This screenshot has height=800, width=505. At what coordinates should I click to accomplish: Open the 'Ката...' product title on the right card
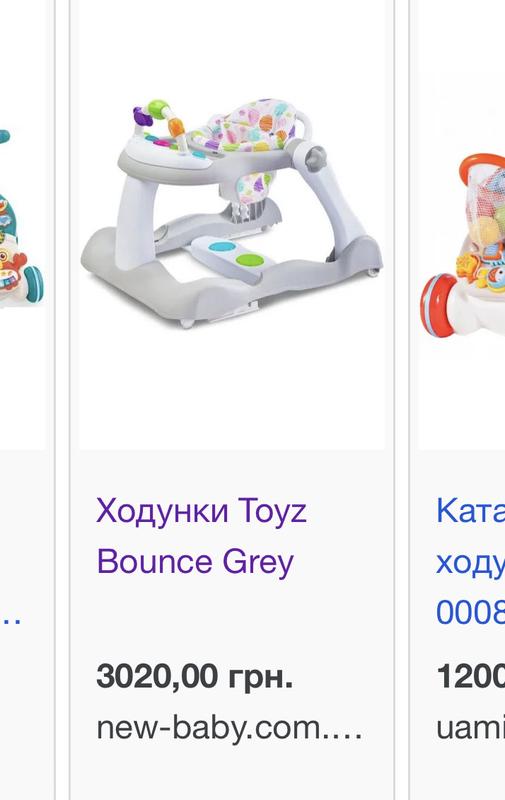click(470, 510)
